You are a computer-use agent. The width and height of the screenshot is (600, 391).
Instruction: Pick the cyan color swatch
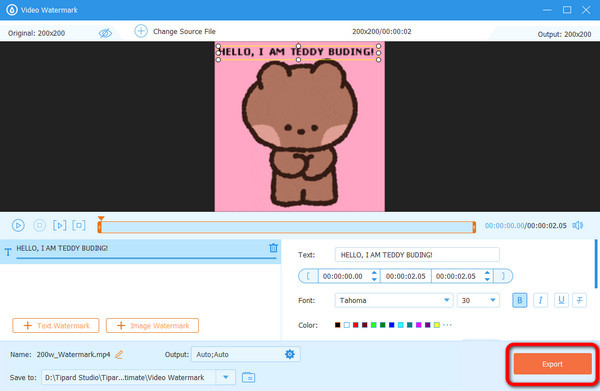click(x=401, y=325)
